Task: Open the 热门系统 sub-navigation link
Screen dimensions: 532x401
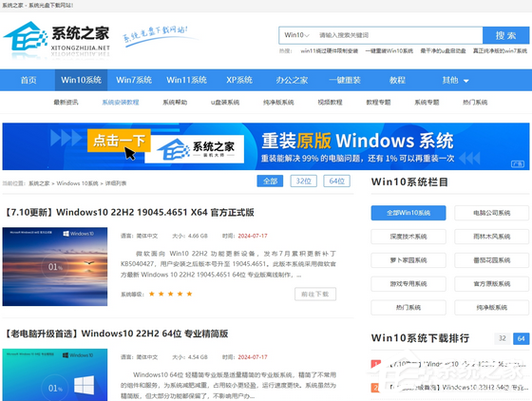Action: 475,102
